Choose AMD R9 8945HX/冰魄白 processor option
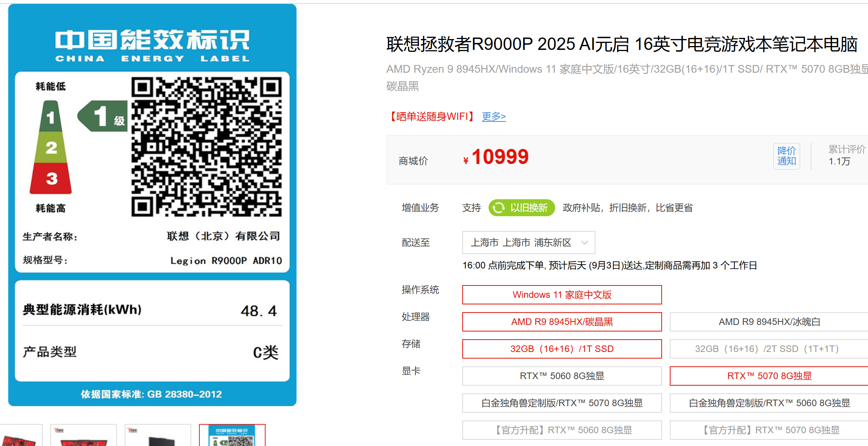Viewport: 868px width, 446px height. 769,322
